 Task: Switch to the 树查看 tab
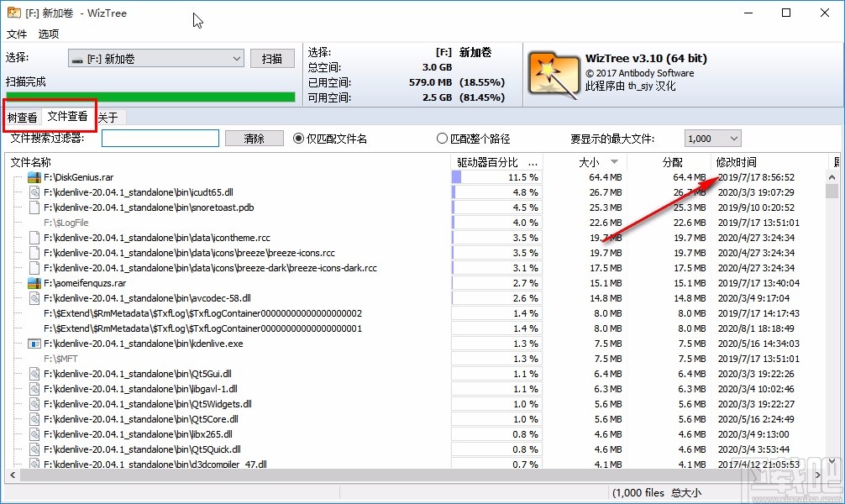click(22, 118)
